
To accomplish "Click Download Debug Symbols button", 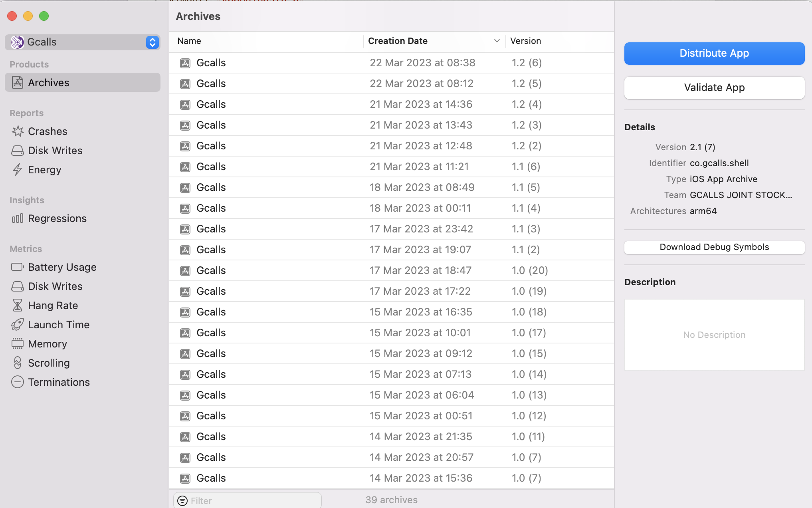I will coord(714,247).
